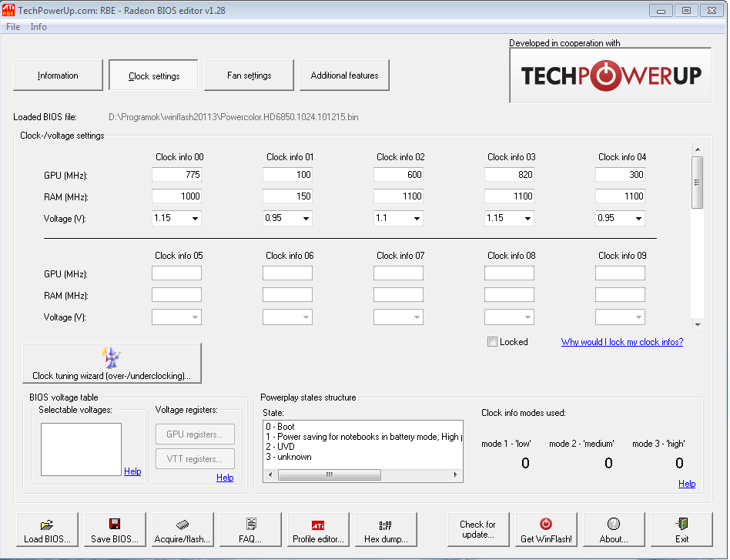This screenshot has width=730, height=560.
Task: Open the Info menu
Action: click(x=39, y=27)
